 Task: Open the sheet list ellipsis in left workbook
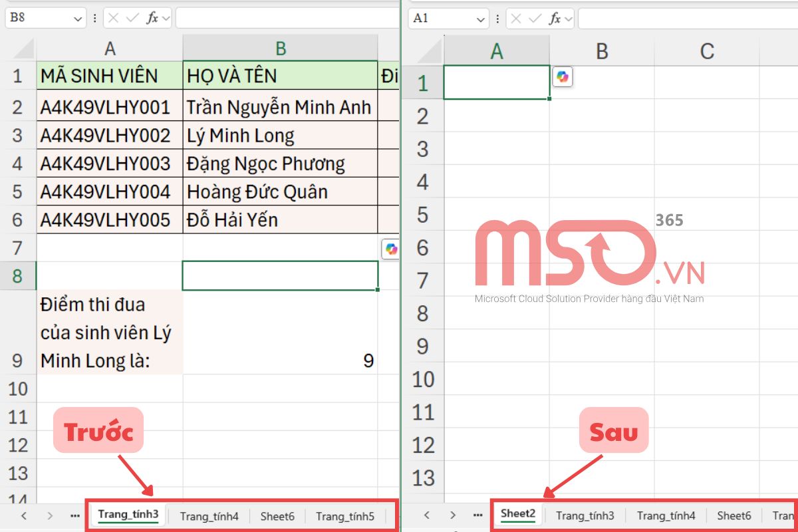(x=74, y=515)
